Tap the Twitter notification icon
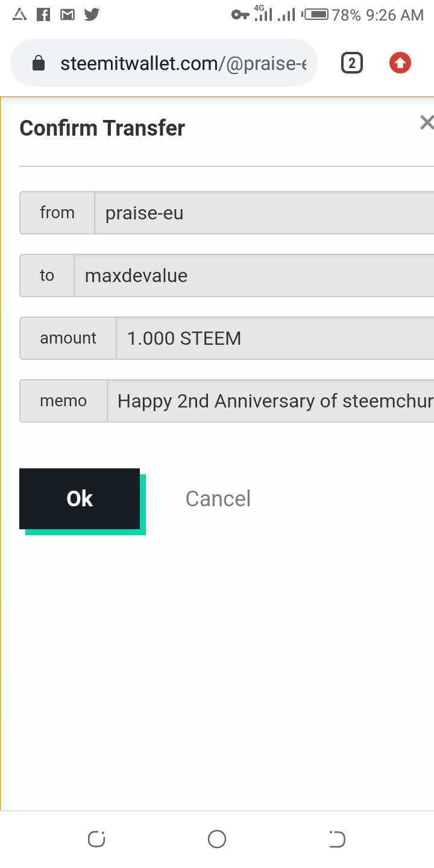This screenshot has height=868, width=434. 92,14
